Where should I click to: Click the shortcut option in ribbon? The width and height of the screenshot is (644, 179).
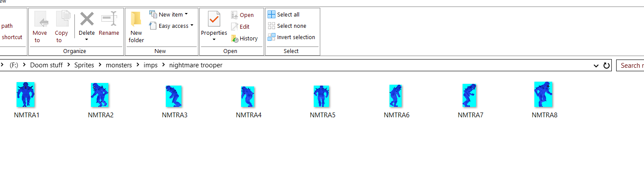(12, 37)
